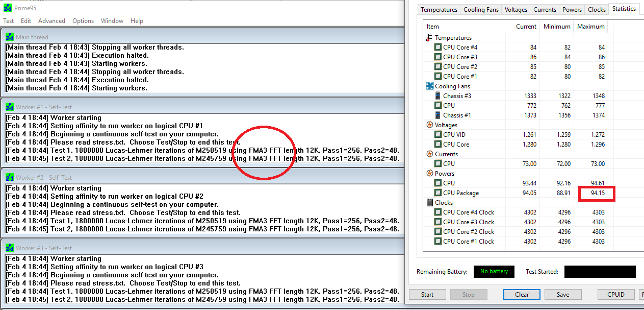Switch to the Clocks tab
The height and width of the screenshot is (310, 644).
[597, 10]
